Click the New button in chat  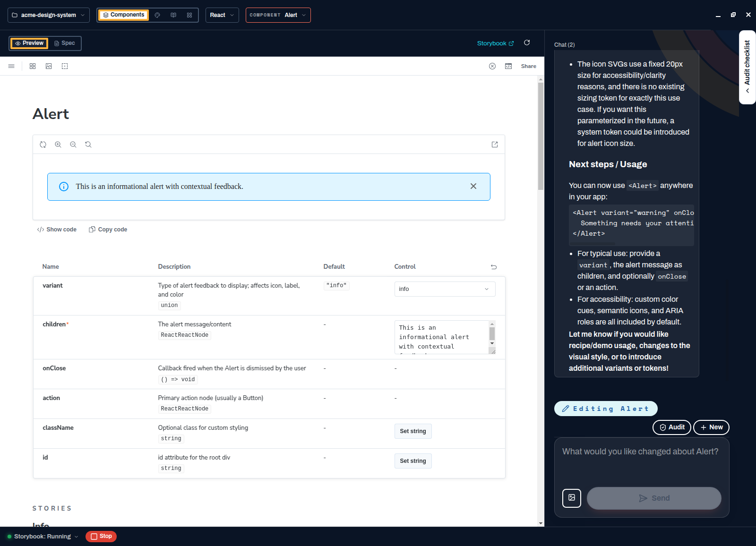(x=711, y=427)
